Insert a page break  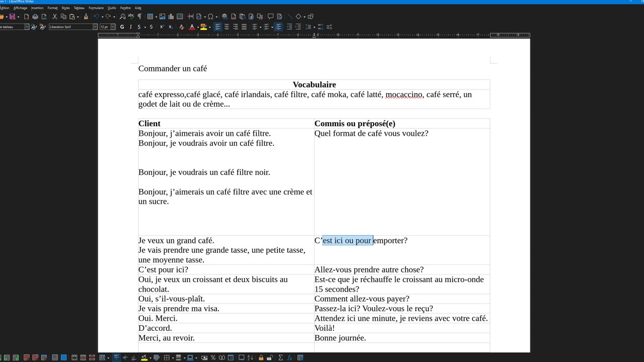pyautogui.click(x=191, y=17)
